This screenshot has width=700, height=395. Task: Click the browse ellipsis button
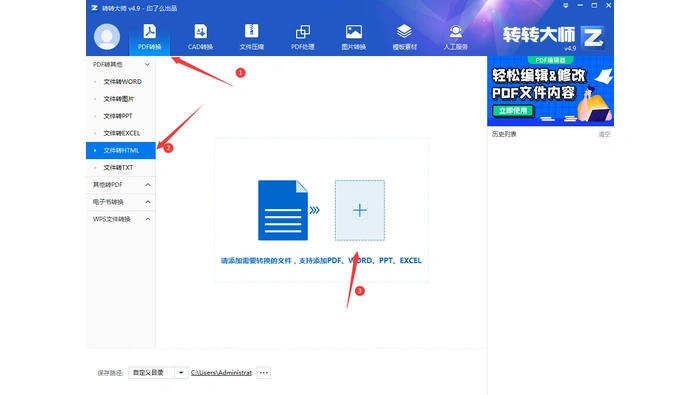(x=264, y=373)
